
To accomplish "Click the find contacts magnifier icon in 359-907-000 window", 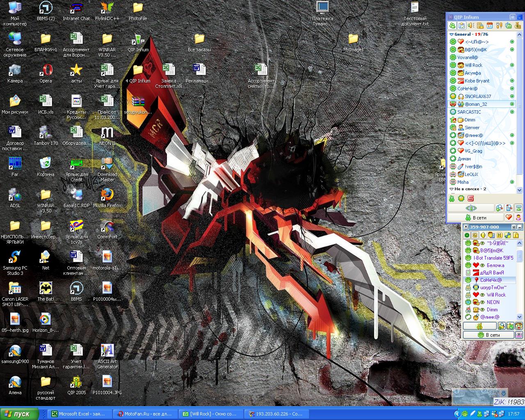I will point(502,326).
